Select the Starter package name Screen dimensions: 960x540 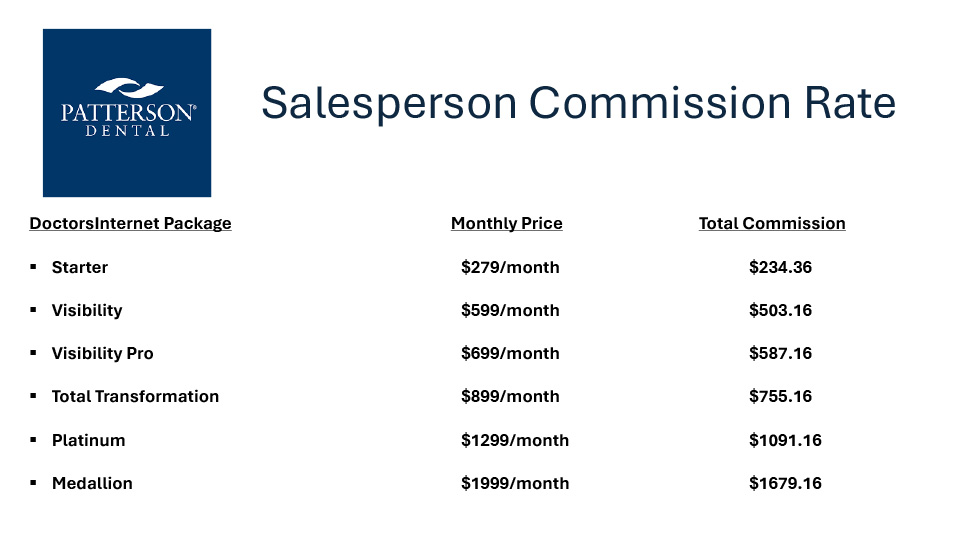[80, 267]
